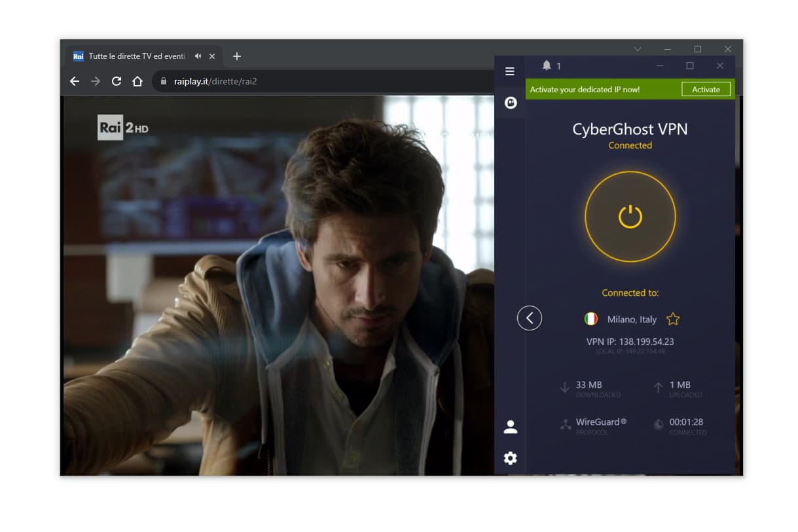Go back in the browser
This screenshot has width=798, height=532.
pos(75,81)
